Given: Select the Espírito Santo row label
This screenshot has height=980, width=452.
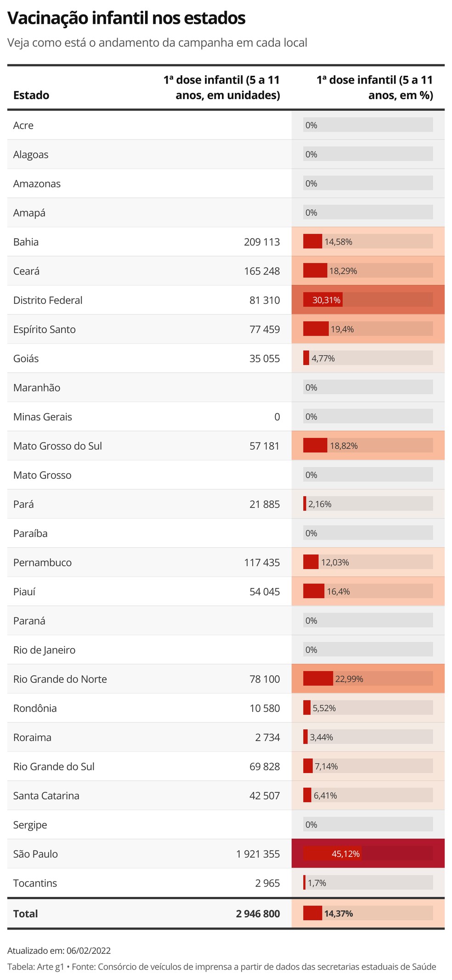Looking at the screenshot, I should coord(44,329).
